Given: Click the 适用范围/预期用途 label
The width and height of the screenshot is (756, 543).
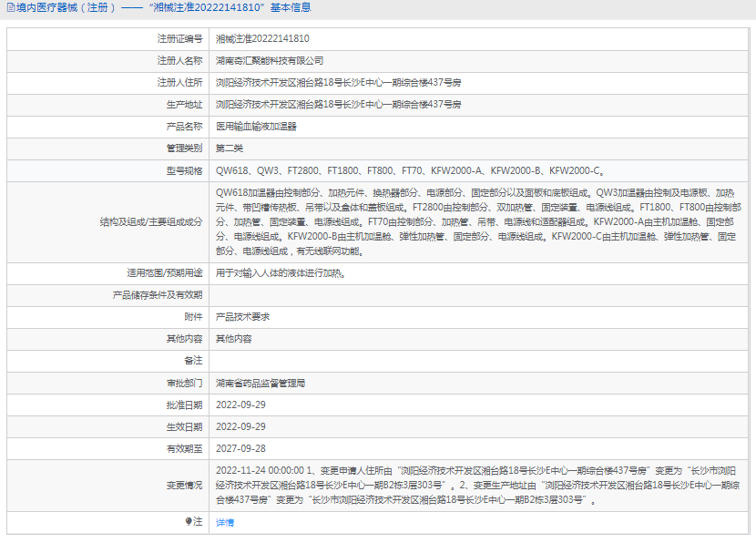Looking at the screenshot, I should click(x=165, y=273).
